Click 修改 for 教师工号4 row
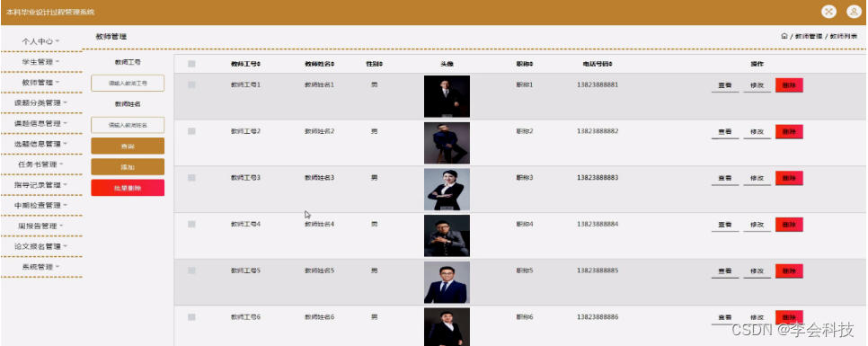The image size is (868, 346). pyautogui.click(x=757, y=226)
